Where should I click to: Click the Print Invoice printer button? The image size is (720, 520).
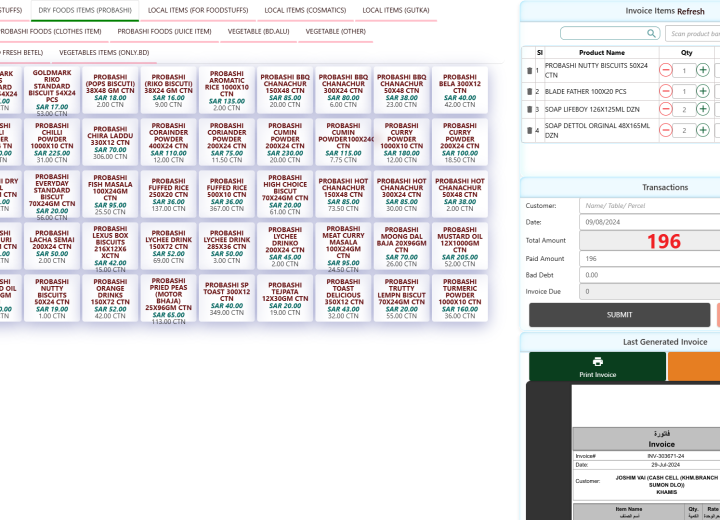point(598,367)
